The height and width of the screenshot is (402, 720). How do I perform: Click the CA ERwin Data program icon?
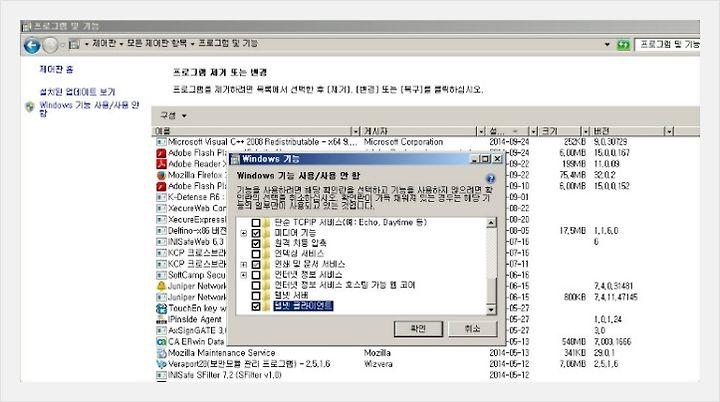coord(161,342)
